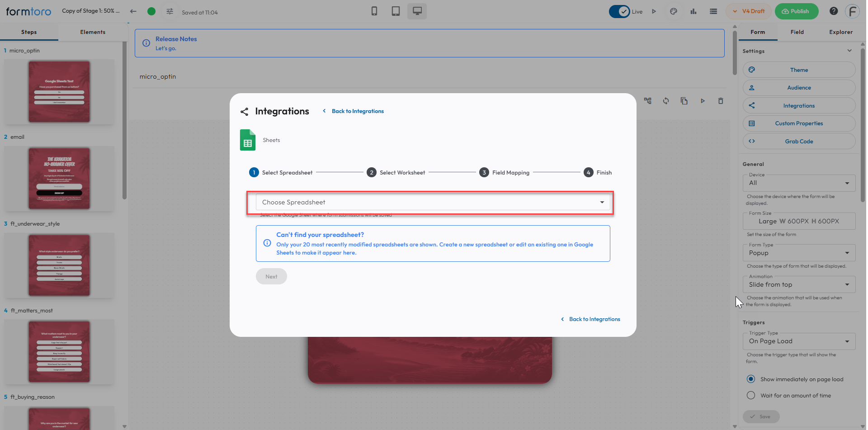868x430 pixels.
Task: Click step 1 Select Spreadsheet
Action: pyautogui.click(x=281, y=172)
